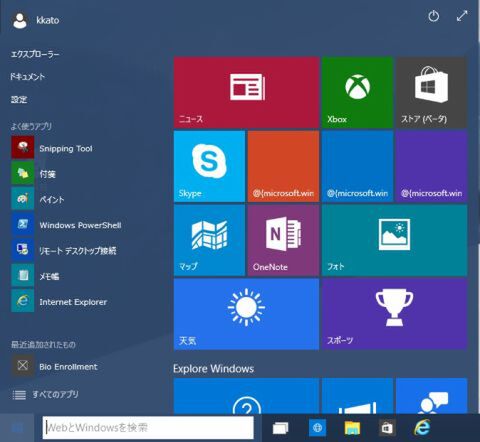Open the フォト photos tile
This screenshot has height=442, width=480.
pyautogui.click(x=394, y=240)
